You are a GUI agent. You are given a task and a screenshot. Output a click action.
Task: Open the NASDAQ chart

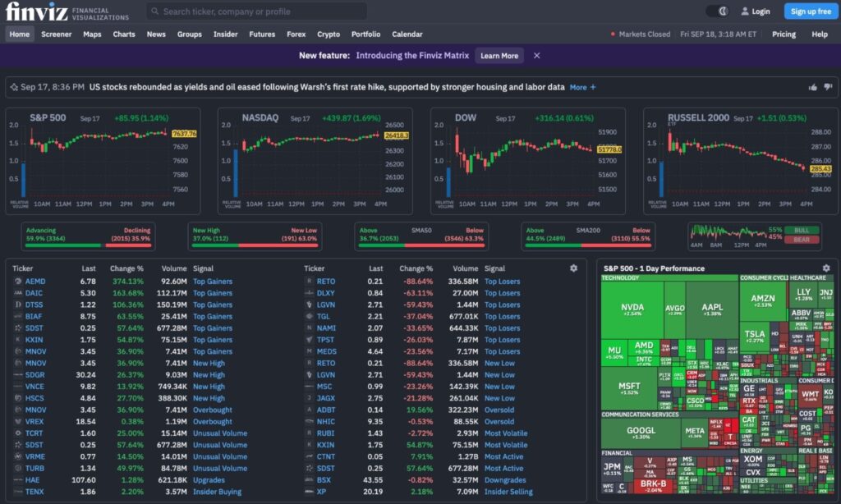point(315,161)
